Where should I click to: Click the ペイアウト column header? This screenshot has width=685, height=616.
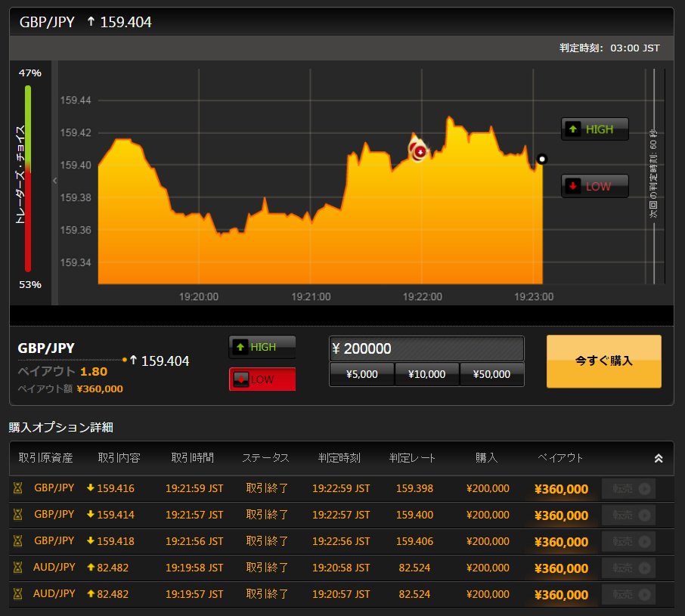[560, 457]
